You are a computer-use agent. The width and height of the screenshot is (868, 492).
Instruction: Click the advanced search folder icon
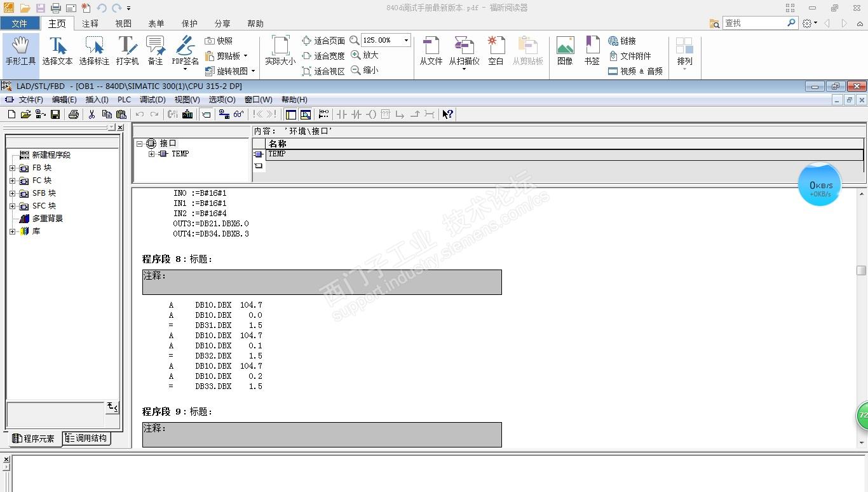[715, 24]
